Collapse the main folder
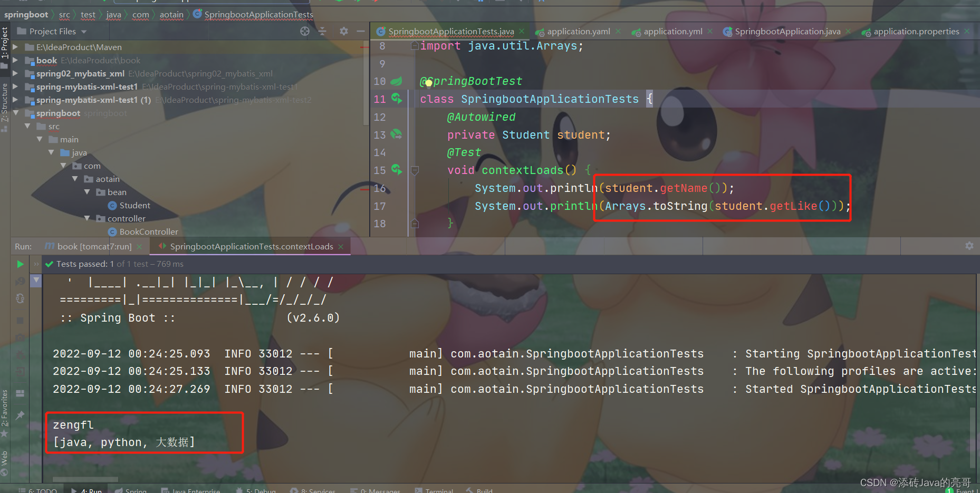The image size is (980, 493). click(x=40, y=139)
